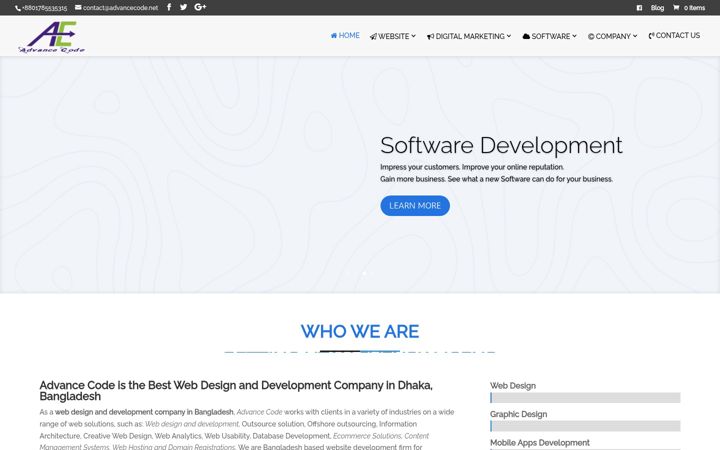Click the web design and development company link
The width and height of the screenshot is (720, 450).
coord(144,412)
